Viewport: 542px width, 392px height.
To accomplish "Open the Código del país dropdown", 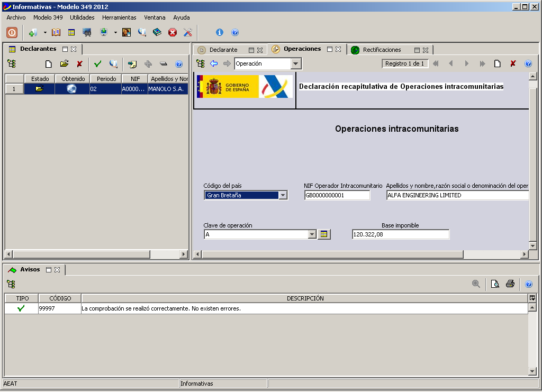I will [x=284, y=195].
